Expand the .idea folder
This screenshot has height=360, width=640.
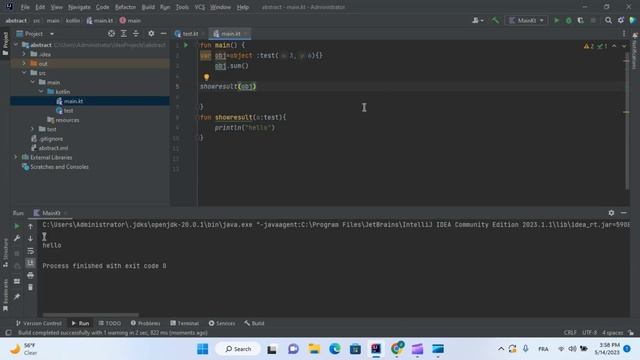coord(24,54)
